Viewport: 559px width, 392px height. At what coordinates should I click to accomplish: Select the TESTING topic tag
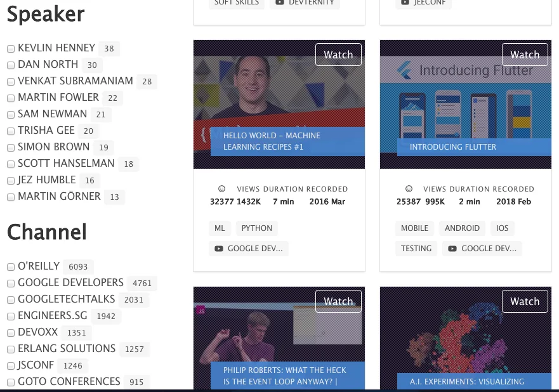pyautogui.click(x=416, y=249)
